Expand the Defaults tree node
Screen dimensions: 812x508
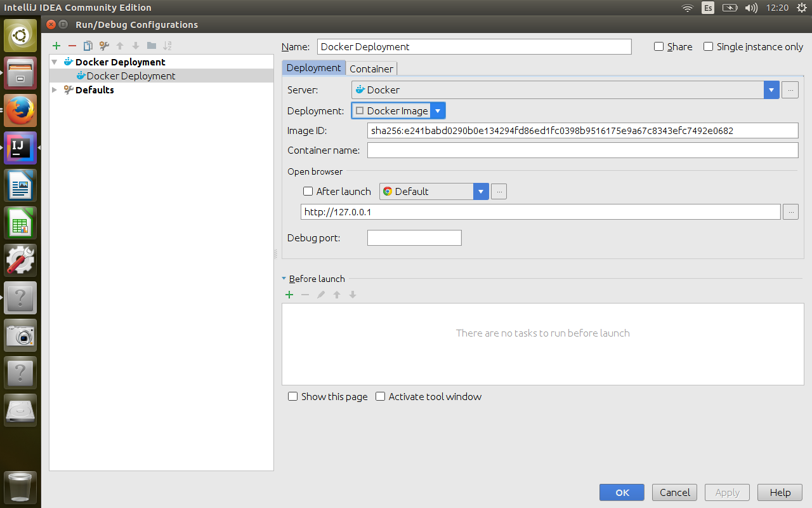55,90
